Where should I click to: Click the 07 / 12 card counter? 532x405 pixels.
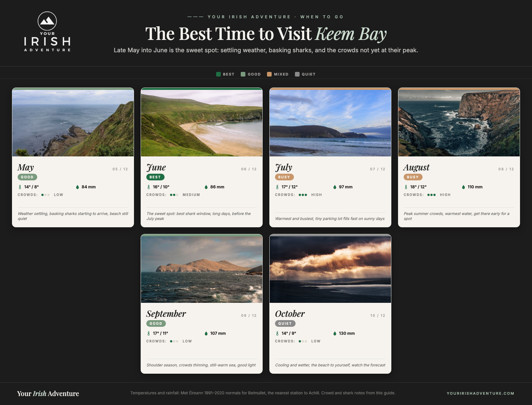click(x=377, y=169)
